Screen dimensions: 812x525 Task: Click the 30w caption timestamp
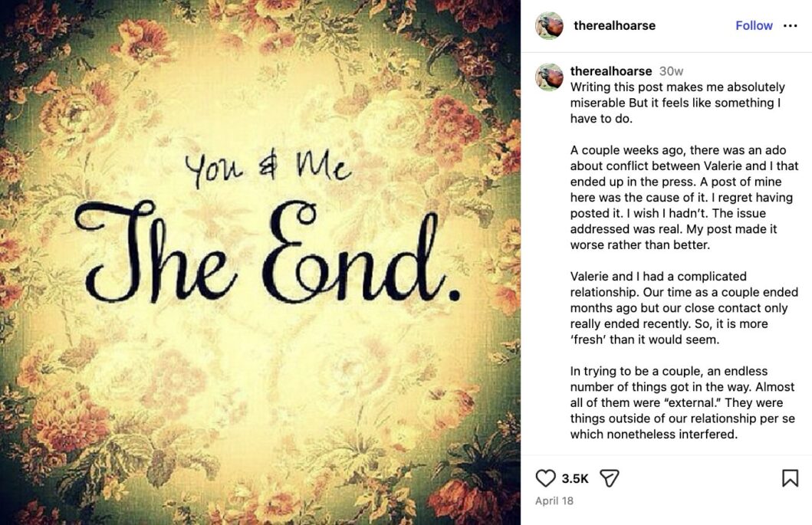click(x=671, y=71)
